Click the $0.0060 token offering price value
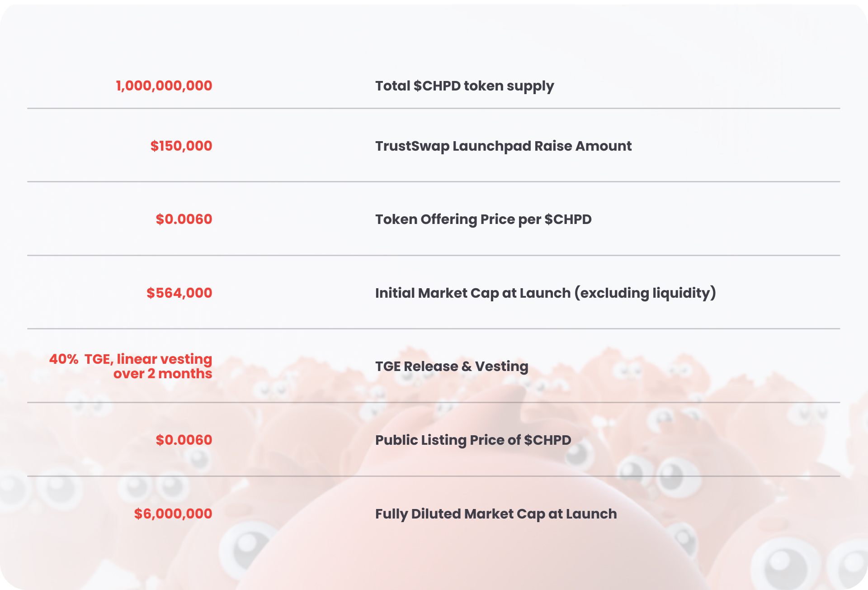 (x=184, y=219)
